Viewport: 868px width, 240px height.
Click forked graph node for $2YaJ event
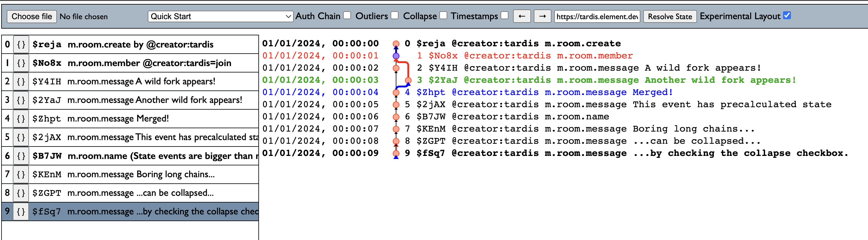(x=408, y=80)
